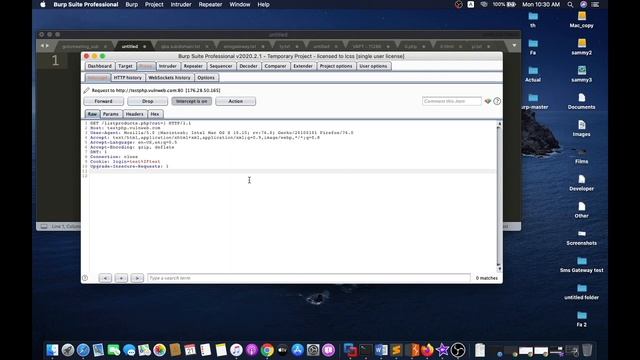Open the Project menu in menu bar

coord(154,4)
